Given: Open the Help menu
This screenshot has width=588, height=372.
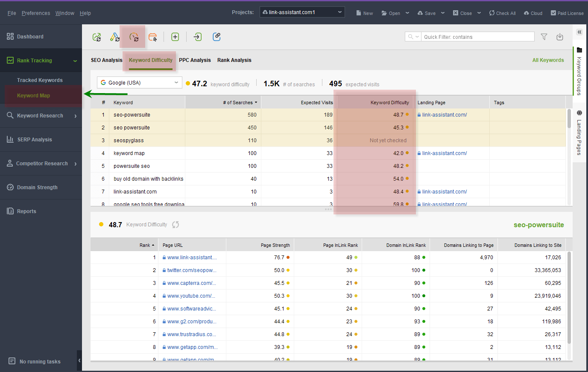Looking at the screenshot, I should pos(85,13).
